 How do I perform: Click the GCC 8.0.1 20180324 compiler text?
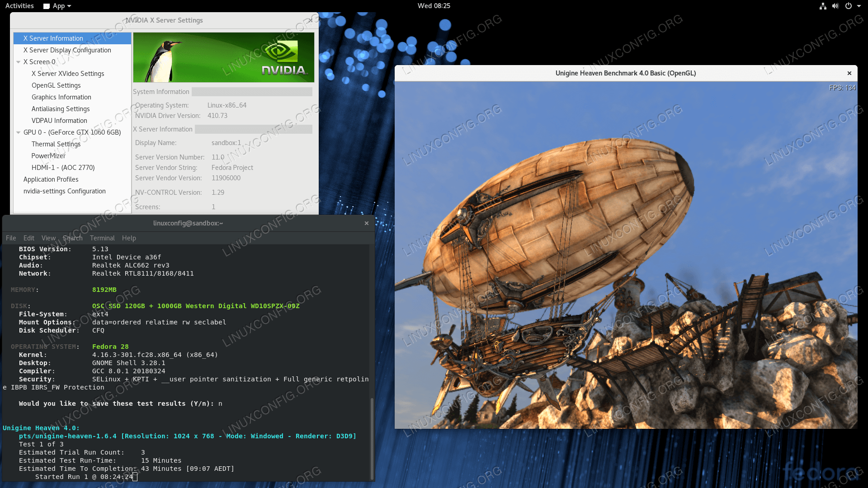(x=129, y=371)
